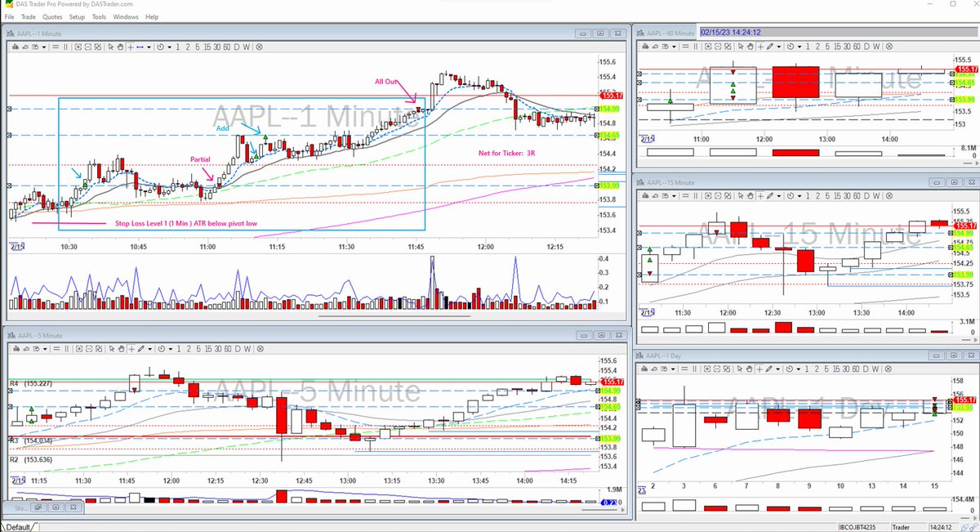Select pointer cursor in 5 Minute chart toolbar
The height and width of the screenshot is (532, 980).
pos(111,349)
